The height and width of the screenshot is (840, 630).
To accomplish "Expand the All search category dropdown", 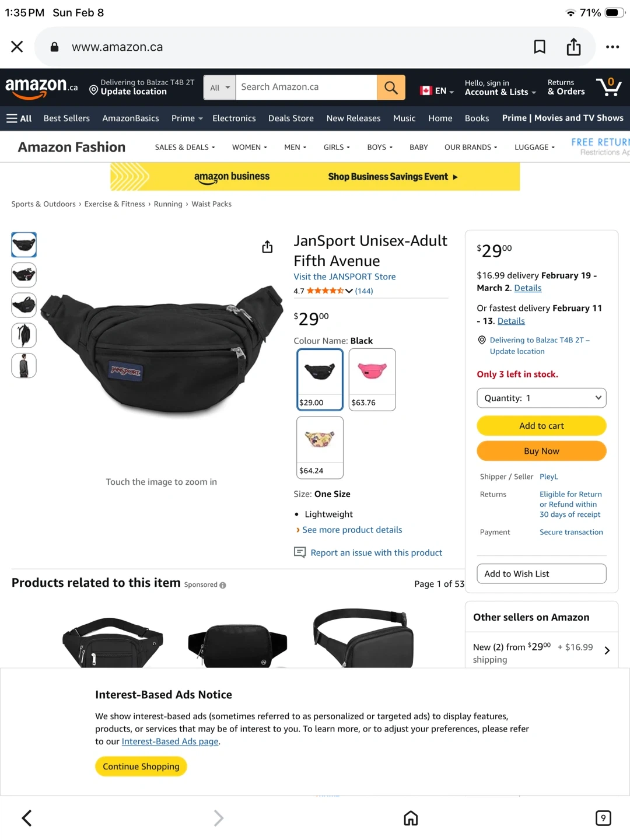I will point(220,87).
